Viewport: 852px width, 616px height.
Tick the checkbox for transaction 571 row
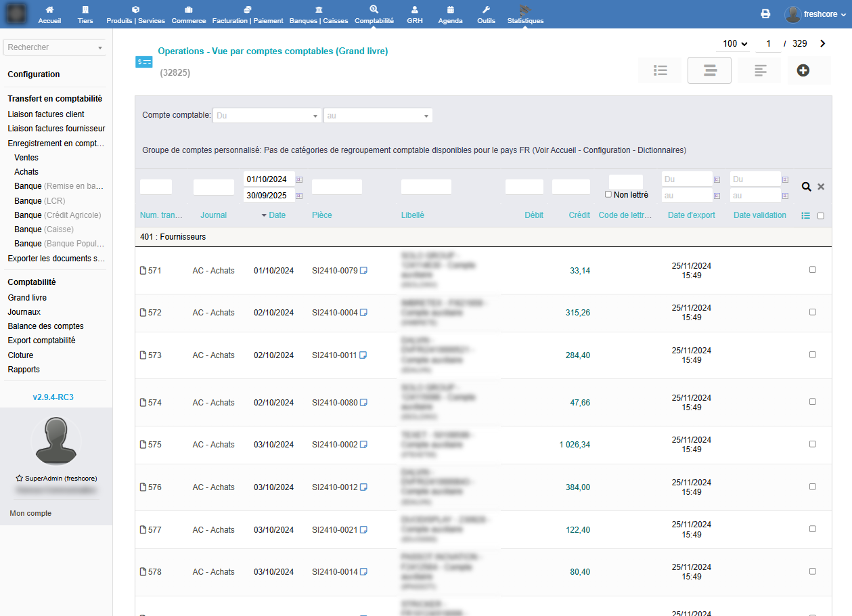coord(813,269)
